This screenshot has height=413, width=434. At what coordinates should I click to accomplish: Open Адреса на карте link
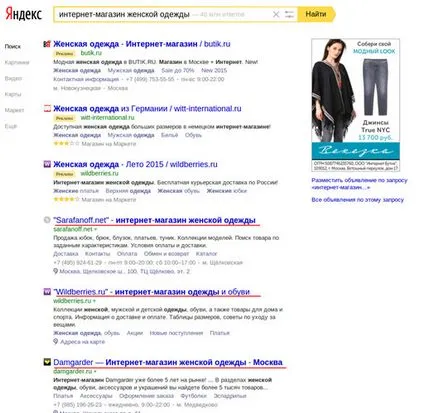pyautogui.click(x=82, y=342)
